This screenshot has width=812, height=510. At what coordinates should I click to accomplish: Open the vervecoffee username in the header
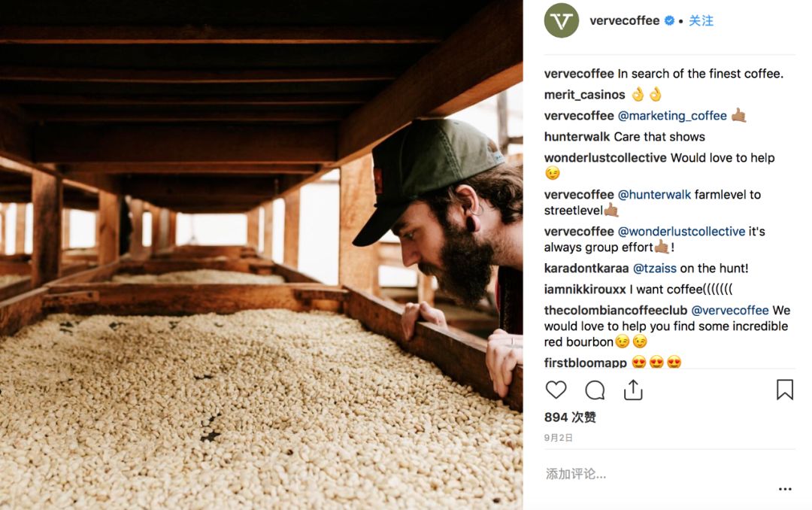[625, 21]
